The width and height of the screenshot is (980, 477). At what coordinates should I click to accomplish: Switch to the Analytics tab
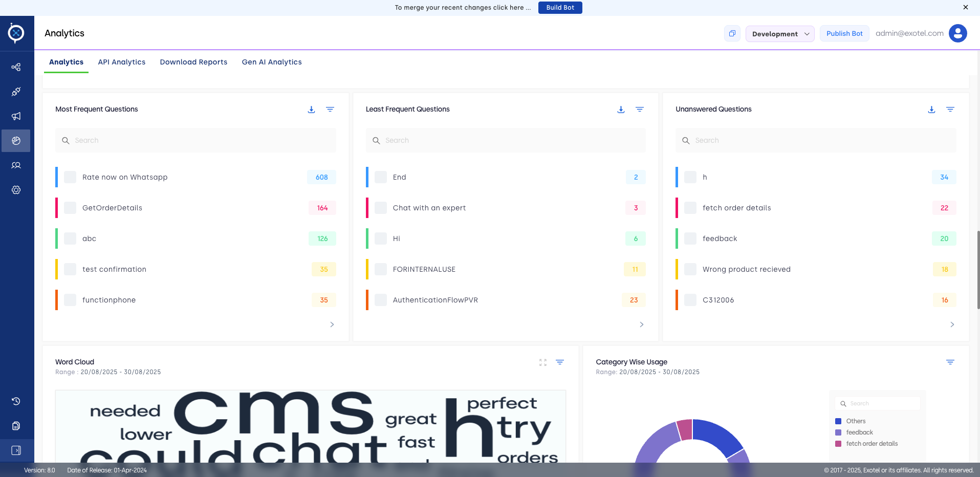point(66,62)
